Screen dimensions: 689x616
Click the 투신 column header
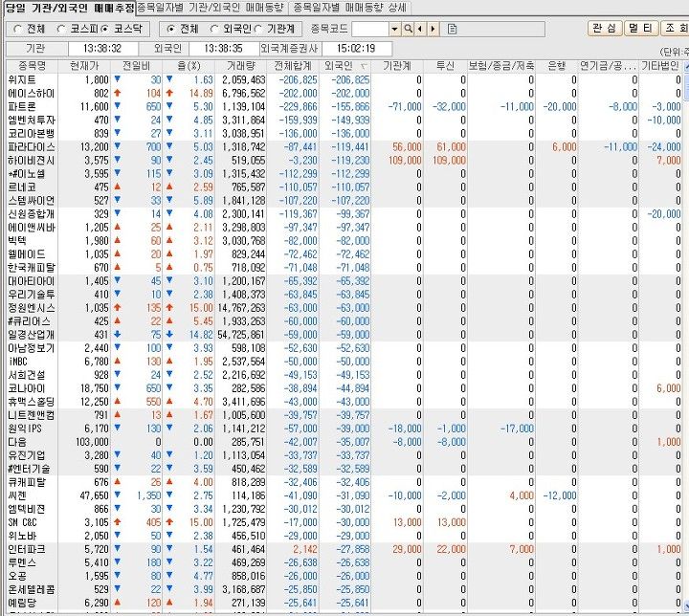pos(445,66)
